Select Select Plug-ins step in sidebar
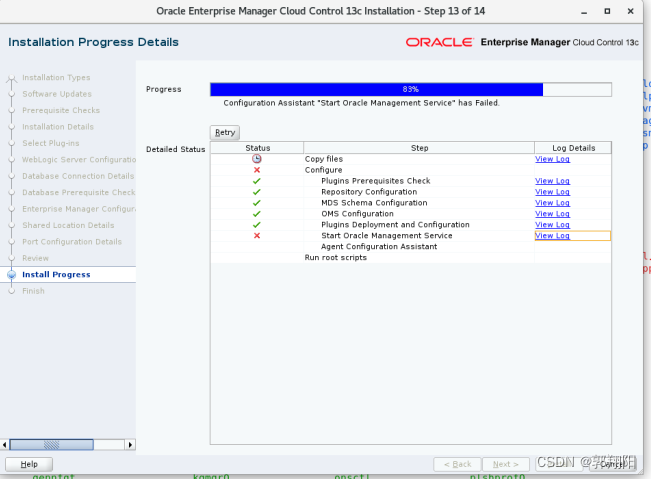Viewport: 651px width, 479px height. [51, 143]
